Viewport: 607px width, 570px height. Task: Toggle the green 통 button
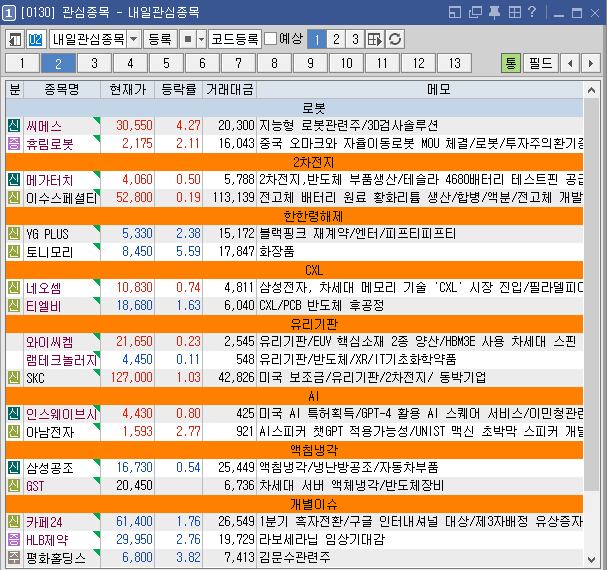[511, 63]
